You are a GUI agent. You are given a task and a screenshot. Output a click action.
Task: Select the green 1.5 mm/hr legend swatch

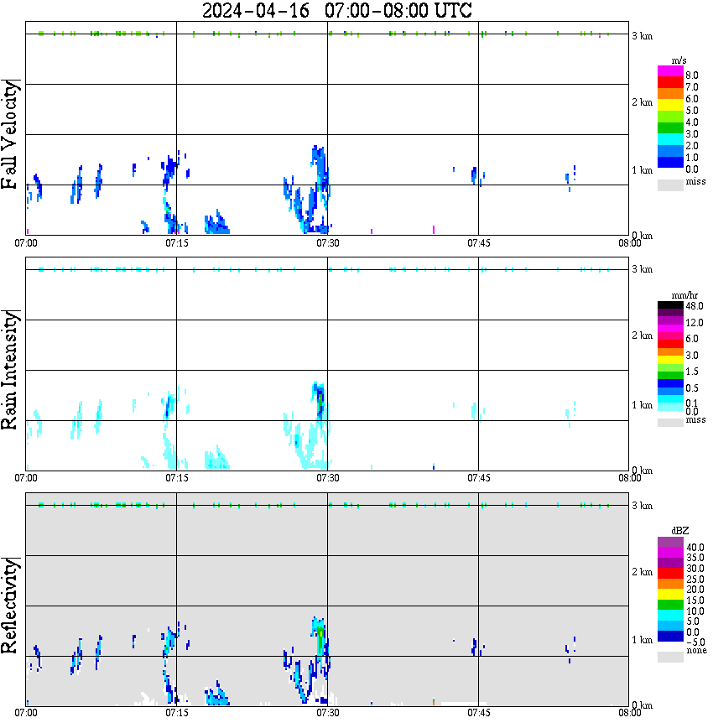tap(670, 375)
